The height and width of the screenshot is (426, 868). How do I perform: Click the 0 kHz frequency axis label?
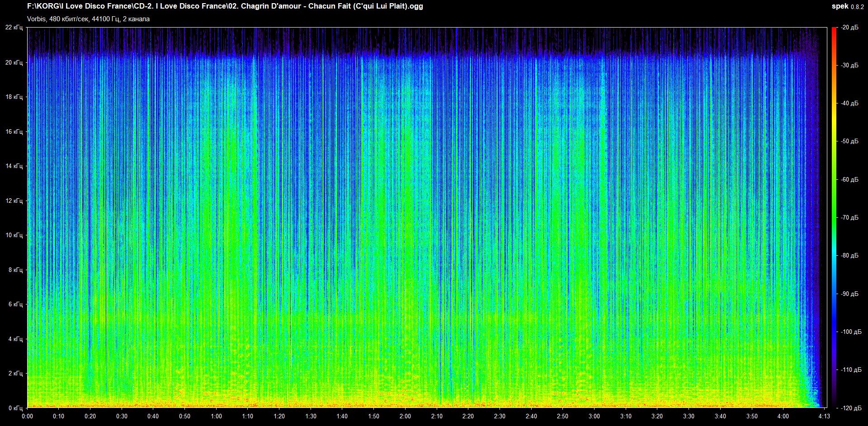pyautogui.click(x=15, y=408)
